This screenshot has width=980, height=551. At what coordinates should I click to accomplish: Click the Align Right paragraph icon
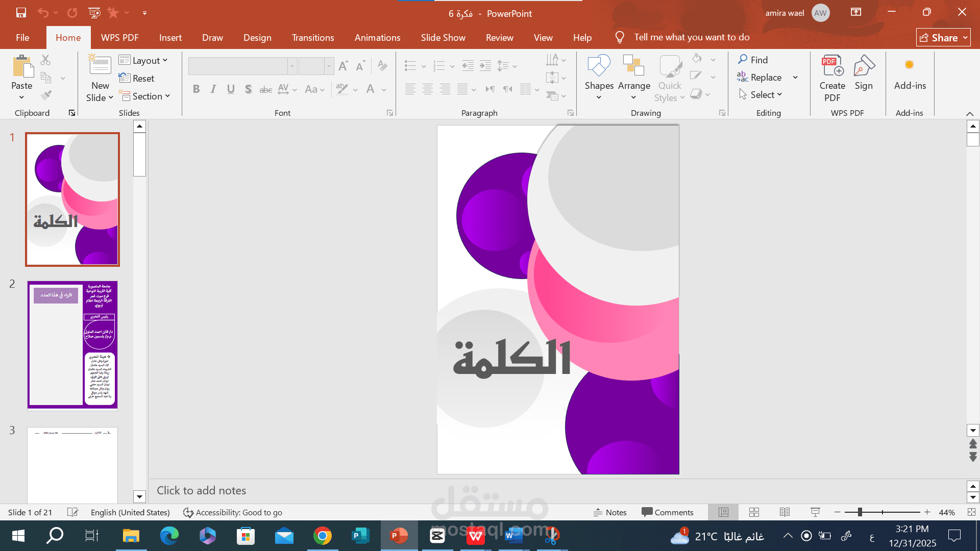445,89
